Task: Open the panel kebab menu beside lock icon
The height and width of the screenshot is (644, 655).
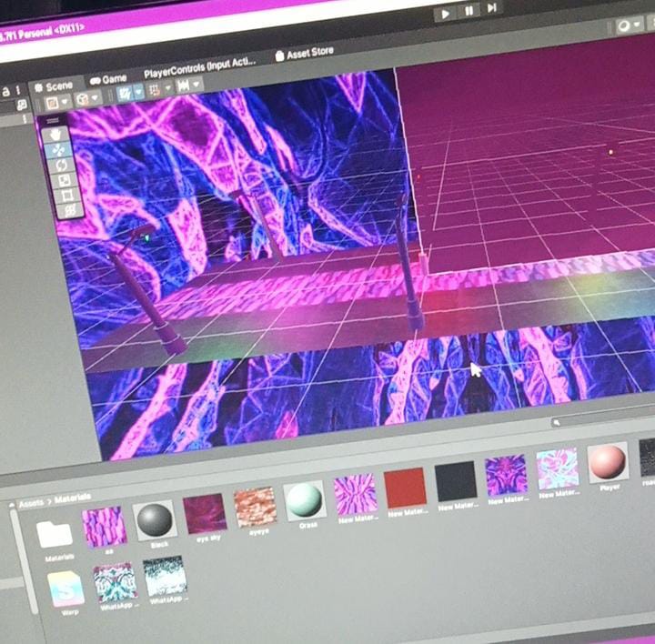Action: pos(18,90)
